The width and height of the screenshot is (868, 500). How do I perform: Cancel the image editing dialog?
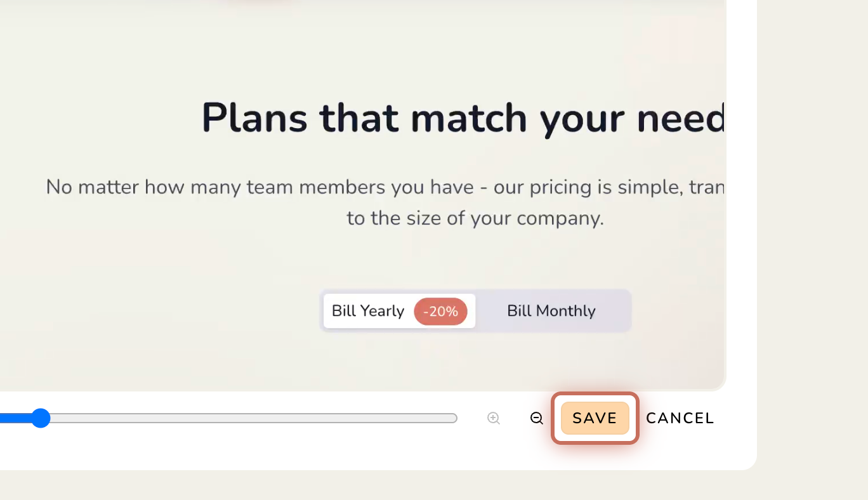pos(680,418)
